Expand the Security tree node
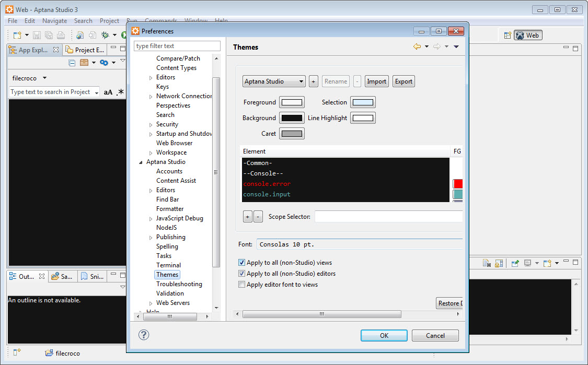The width and height of the screenshot is (588, 365). (151, 125)
